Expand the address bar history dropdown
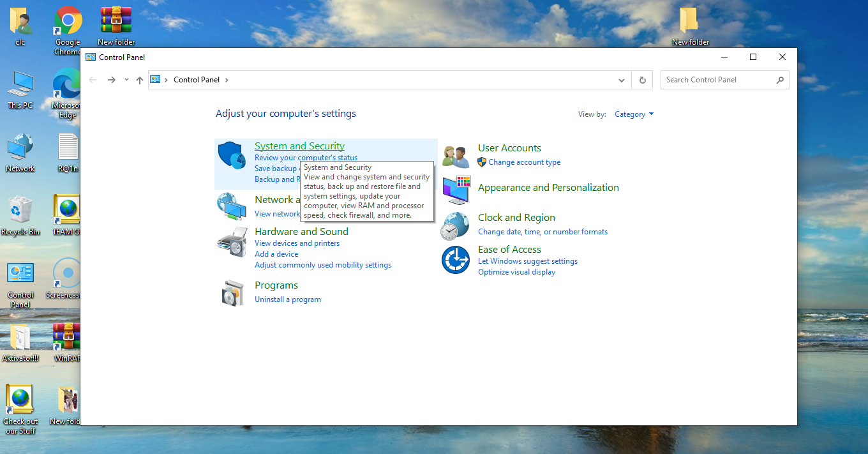The image size is (868, 454). [x=622, y=80]
